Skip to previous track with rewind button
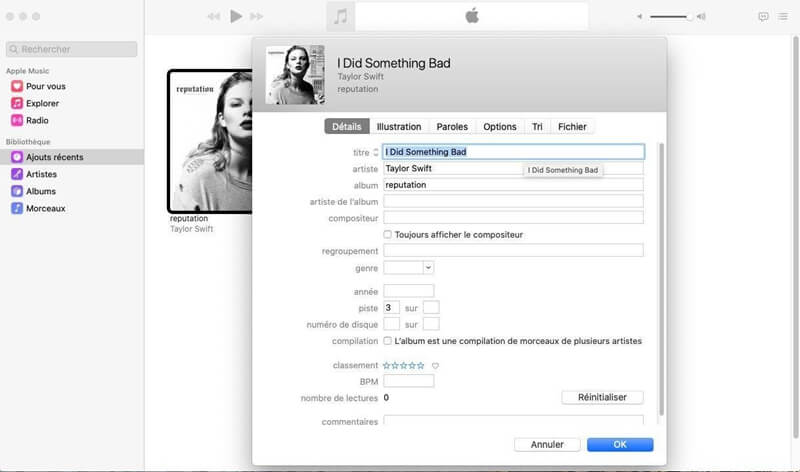 coord(214,17)
